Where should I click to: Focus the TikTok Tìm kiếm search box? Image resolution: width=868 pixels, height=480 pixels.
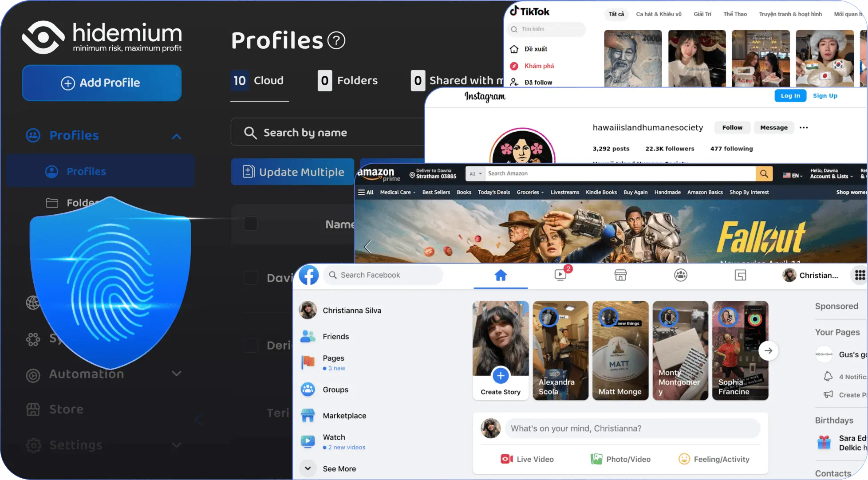point(546,29)
